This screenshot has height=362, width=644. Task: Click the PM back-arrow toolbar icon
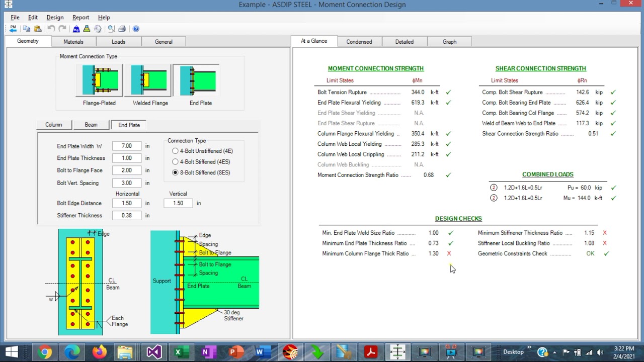click(13, 29)
